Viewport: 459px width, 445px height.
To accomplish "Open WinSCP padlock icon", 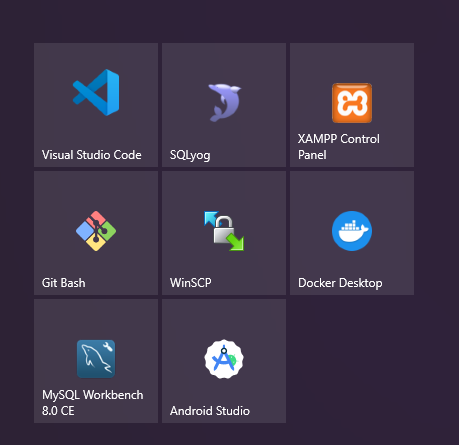I will point(224,231).
